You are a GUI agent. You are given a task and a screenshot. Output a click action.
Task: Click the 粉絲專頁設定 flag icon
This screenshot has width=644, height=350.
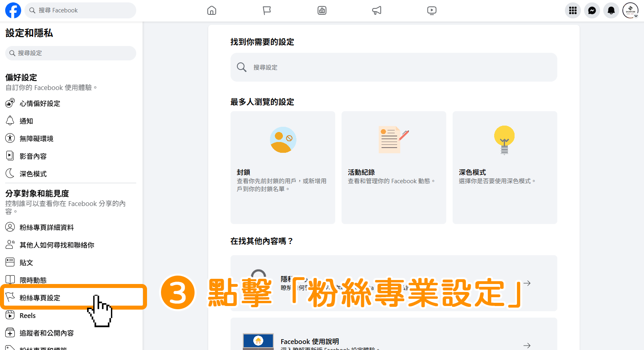click(x=10, y=297)
